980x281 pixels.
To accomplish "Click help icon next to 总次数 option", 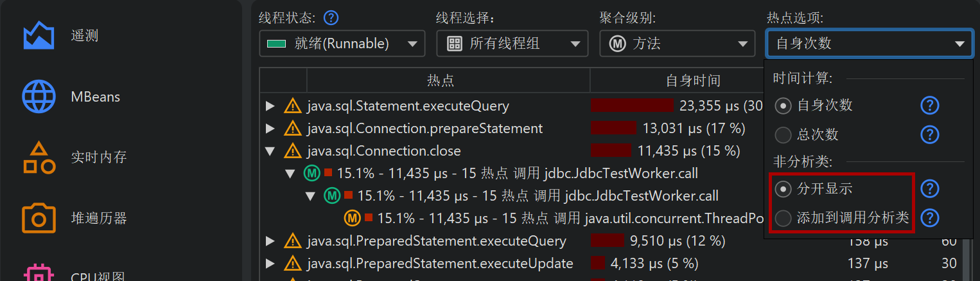I will (x=929, y=134).
